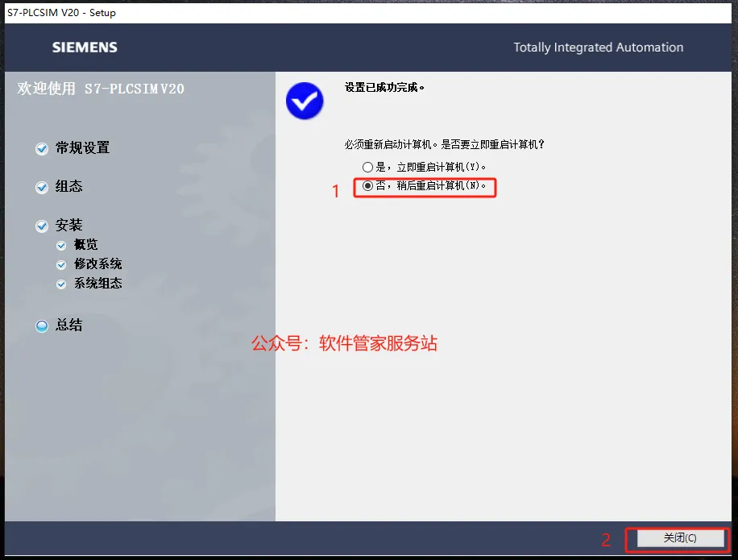The image size is (738, 560).
Task: Click the checkmark icon beside 安装
Action: [42, 226]
